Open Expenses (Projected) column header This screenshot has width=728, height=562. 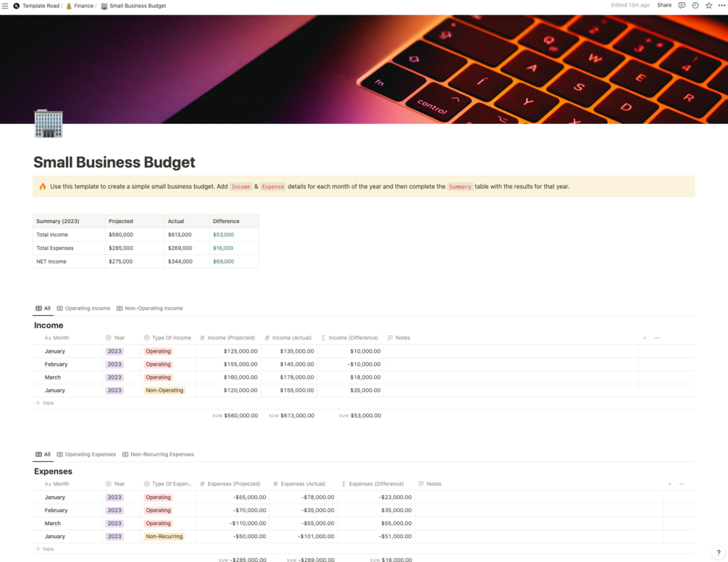[x=230, y=484]
